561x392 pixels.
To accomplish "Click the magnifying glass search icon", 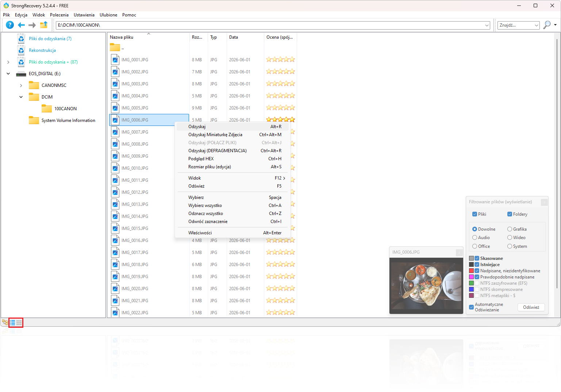I will point(547,25).
